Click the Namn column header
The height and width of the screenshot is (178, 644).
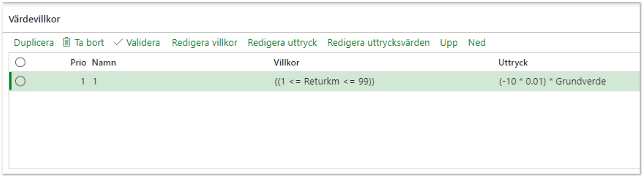pos(104,63)
